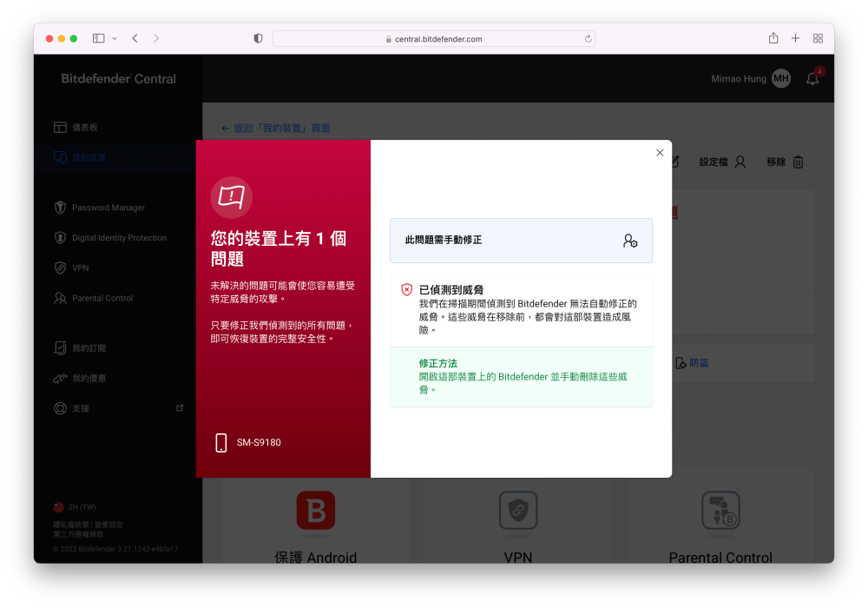Click the red threat-detected shield icon
868x608 pixels.
click(406, 290)
